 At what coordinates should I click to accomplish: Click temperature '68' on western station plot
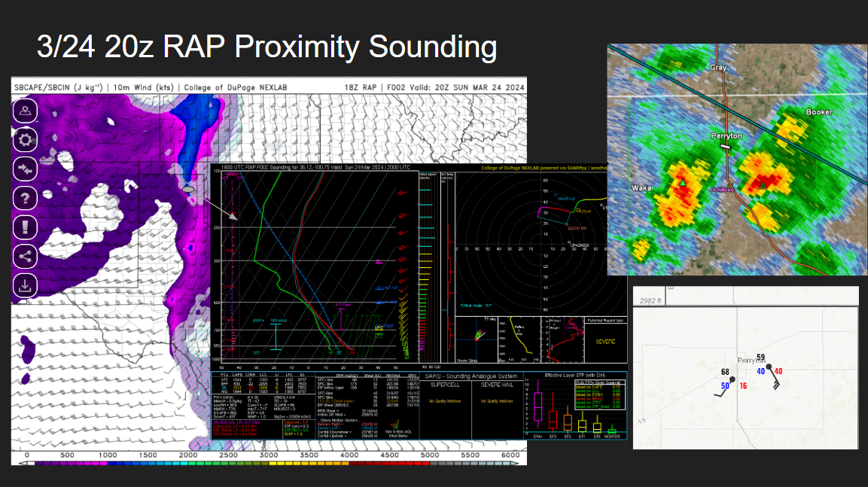click(x=725, y=372)
